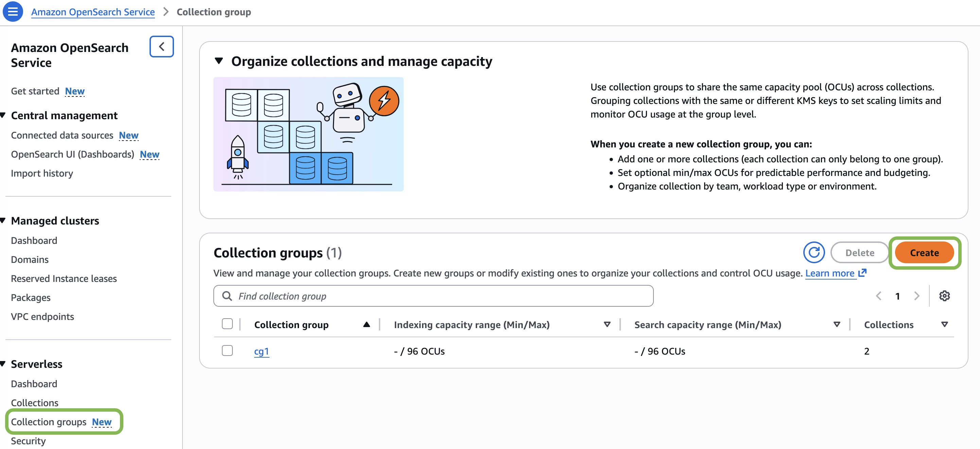Sort by Collection group column arrow
The width and height of the screenshot is (980, 449).
click(366, 324)
